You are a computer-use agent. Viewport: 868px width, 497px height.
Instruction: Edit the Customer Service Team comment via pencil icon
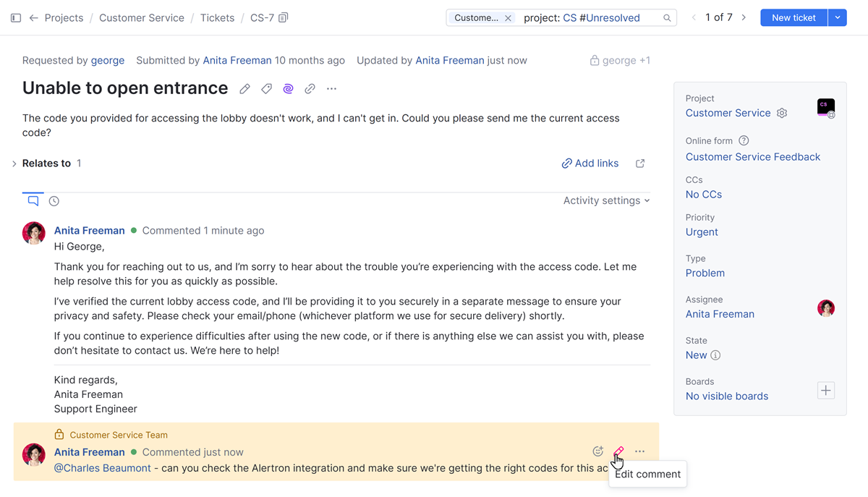[618, 451]
